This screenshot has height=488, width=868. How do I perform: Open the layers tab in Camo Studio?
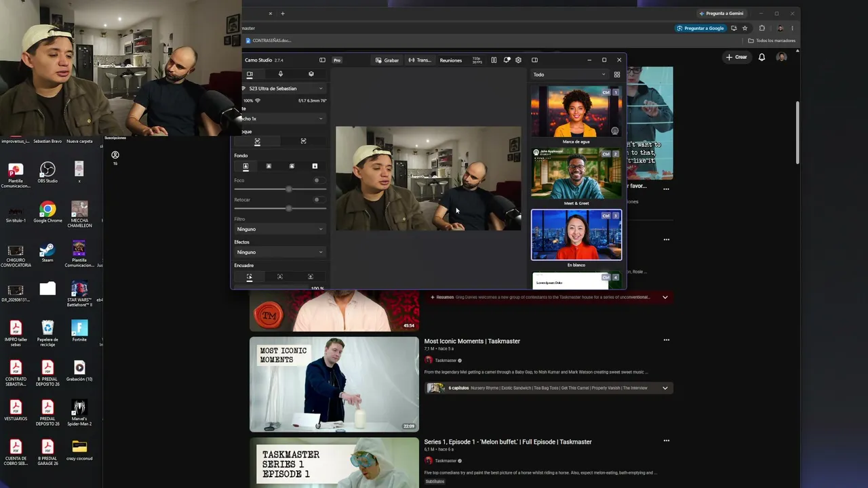(x=311, y=74)
